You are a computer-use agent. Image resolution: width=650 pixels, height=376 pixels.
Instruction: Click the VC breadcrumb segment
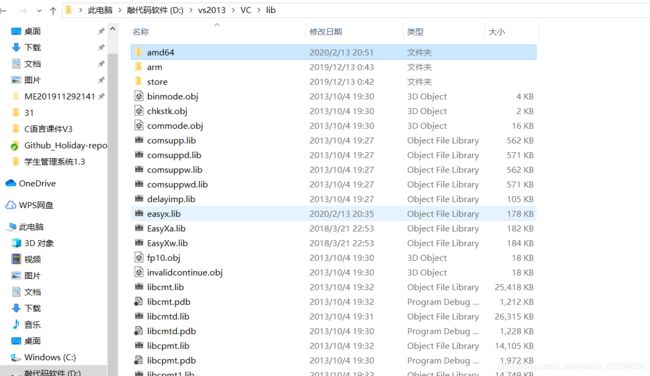point(245,10)
